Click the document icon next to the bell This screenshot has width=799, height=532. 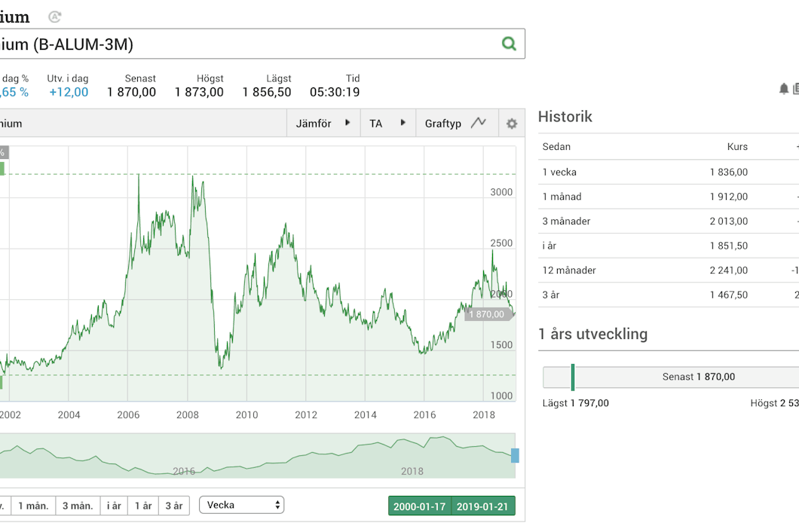795,89
